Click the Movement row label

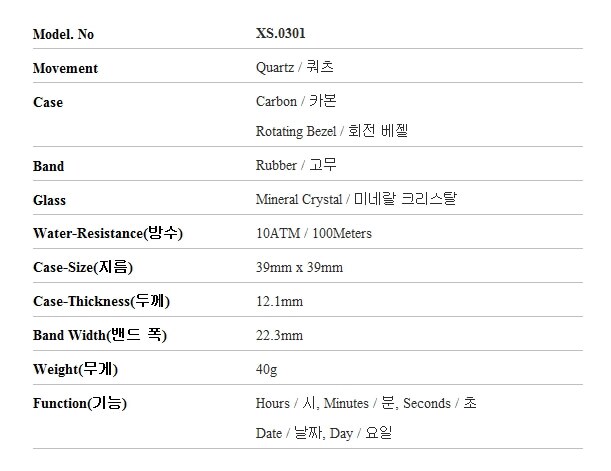(x=66, y=69)
